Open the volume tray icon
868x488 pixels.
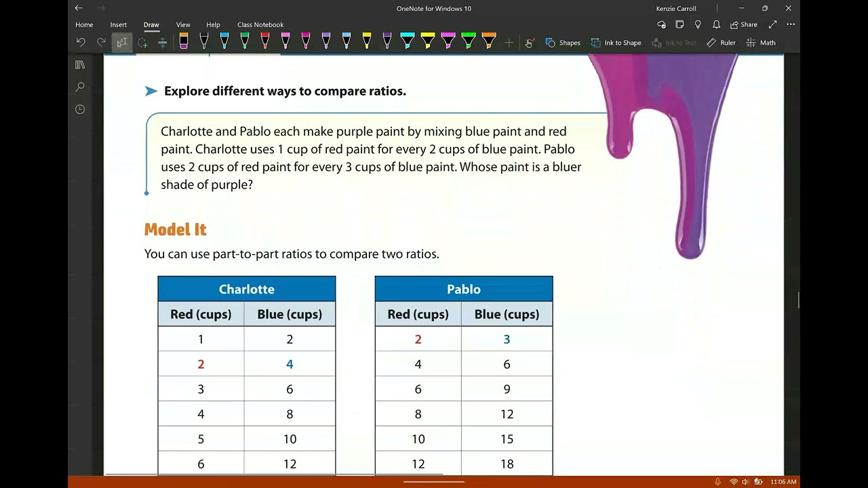(x=745, y=482)
